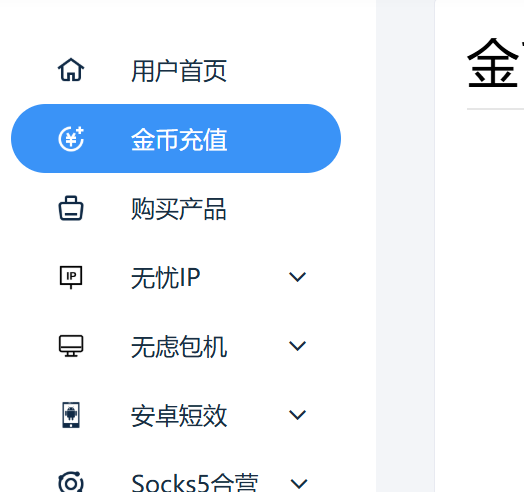The width and height of the screenshot is (524, 492).
Task: Expand the 无虑包机 chevron arrow
Action: click(x=297, y=346)
